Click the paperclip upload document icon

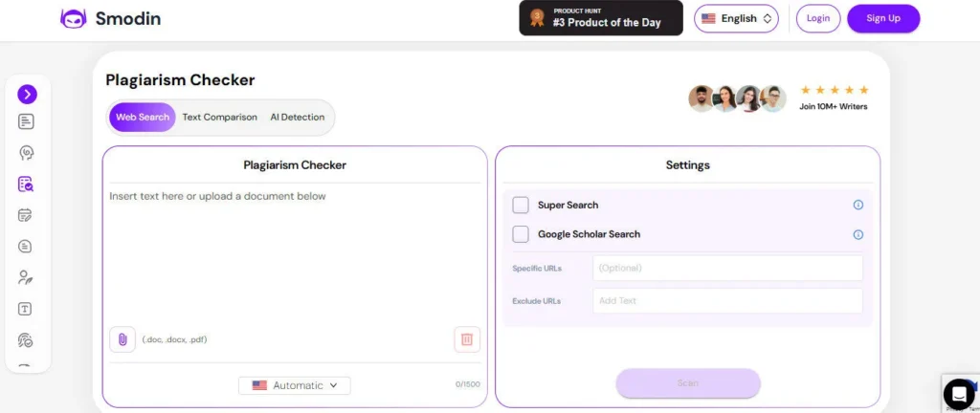(122, 339)
